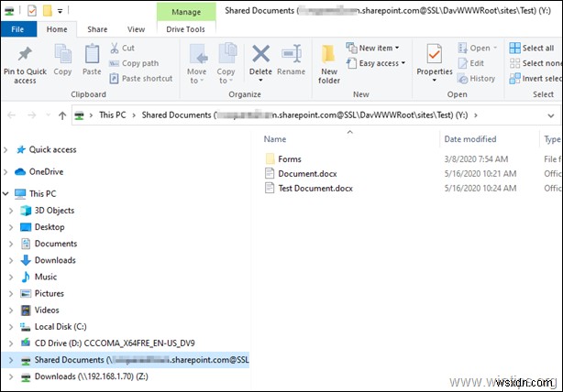Screen dimensions: 563x392
Task: Select Downloads under This PC
Action: tap(55, 260)
